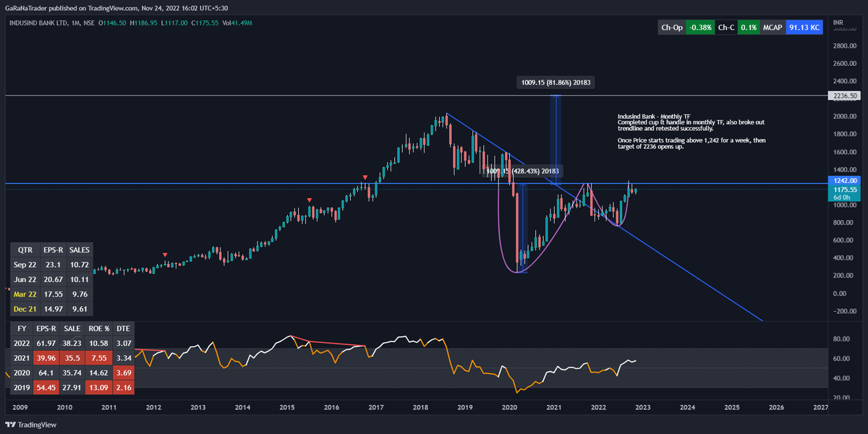
Task: Click the red triangle marker near mid-2015
Action: [310, 200]
